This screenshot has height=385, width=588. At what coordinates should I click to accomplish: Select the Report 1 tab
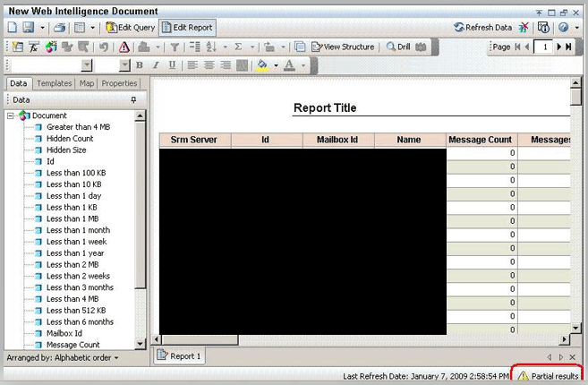180,356
